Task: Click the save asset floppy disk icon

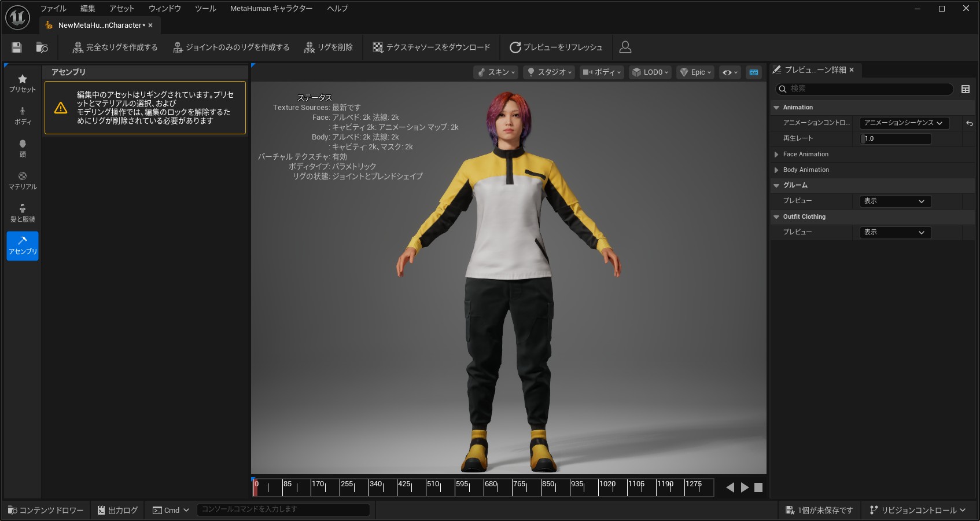Action: [17, 47]
